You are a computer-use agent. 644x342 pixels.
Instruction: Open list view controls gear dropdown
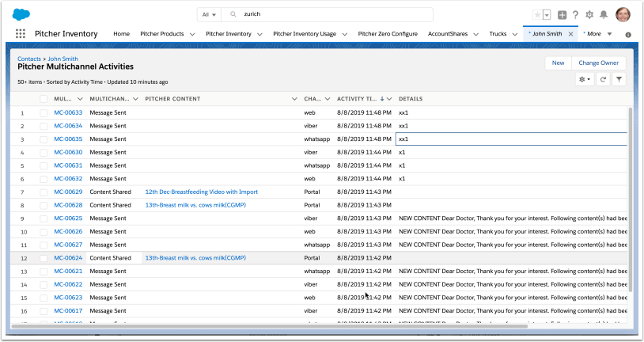pos(585,79)
